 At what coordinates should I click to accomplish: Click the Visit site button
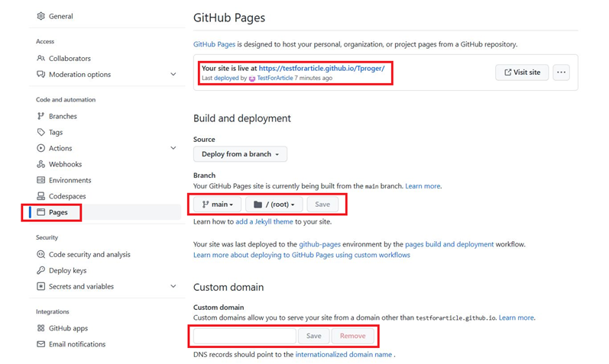(x=522, y=72)
